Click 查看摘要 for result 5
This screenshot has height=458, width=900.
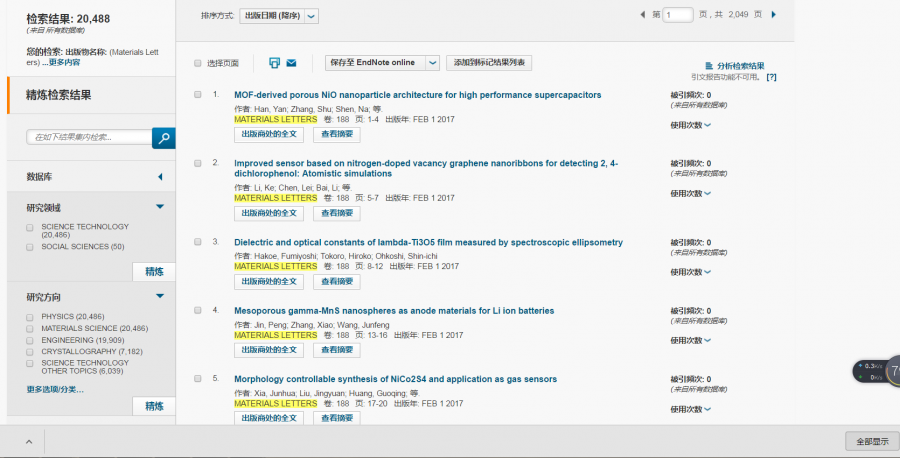point(337,418)
